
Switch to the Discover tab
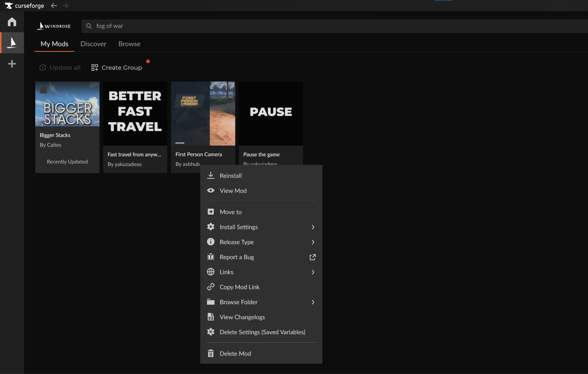tap(93, 44)
